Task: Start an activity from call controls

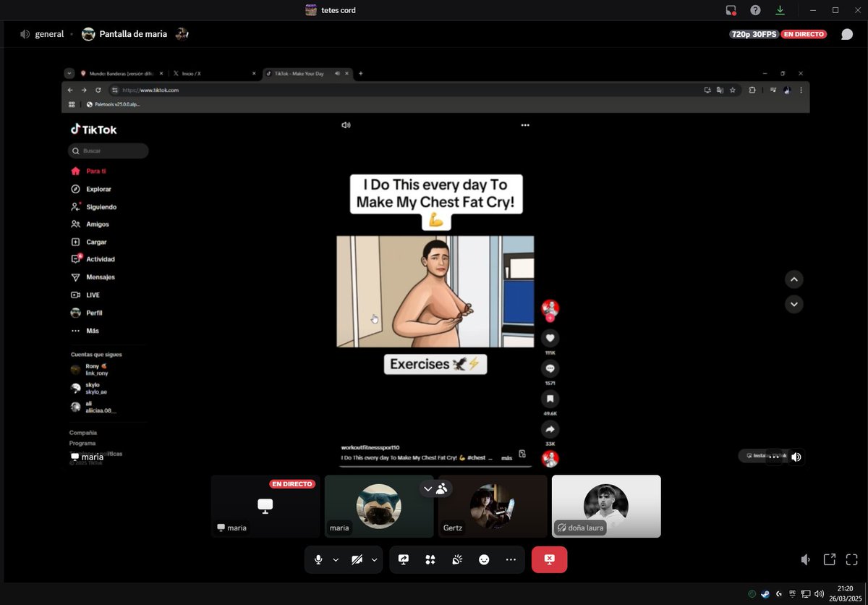Action: coord(430,559)
